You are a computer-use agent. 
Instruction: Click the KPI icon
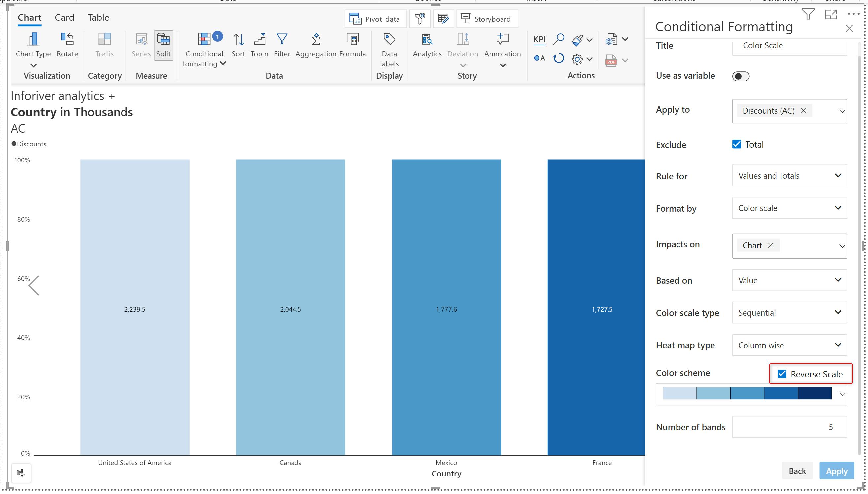click(x=539, y=39)
